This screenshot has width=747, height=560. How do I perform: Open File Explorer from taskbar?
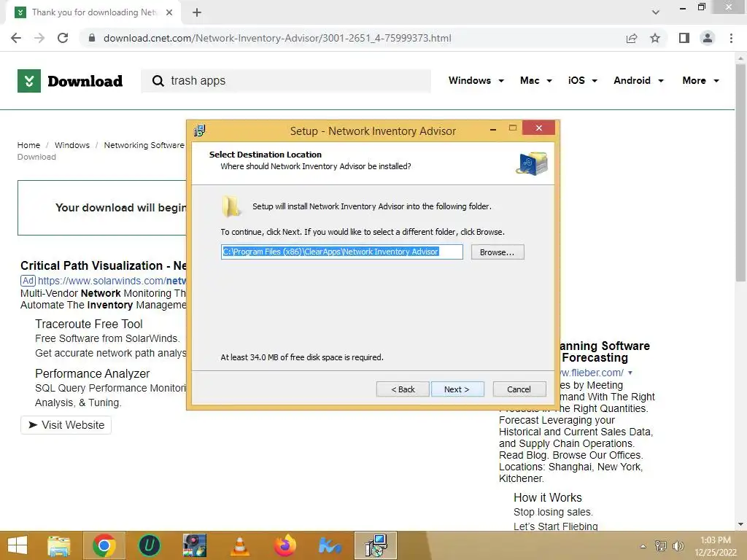(x=59, y=545)
